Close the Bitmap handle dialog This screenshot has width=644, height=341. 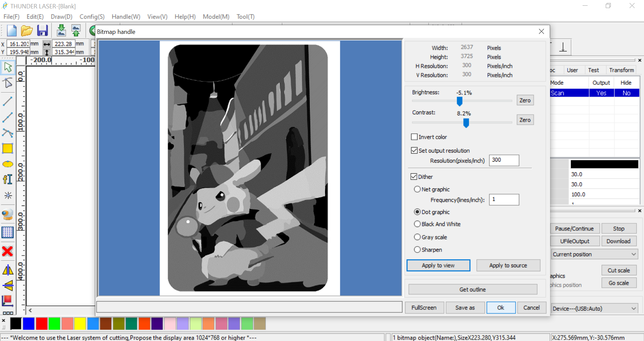pyautogui.click(x=541, y=32)
